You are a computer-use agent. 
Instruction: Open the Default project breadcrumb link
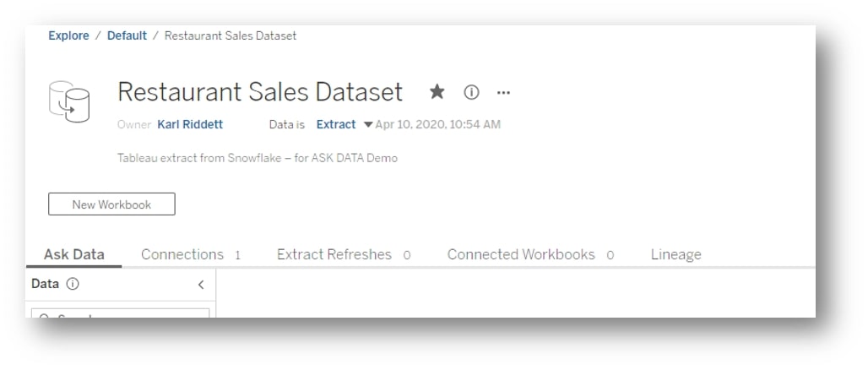pyautogui.click(x=127, y=35)
